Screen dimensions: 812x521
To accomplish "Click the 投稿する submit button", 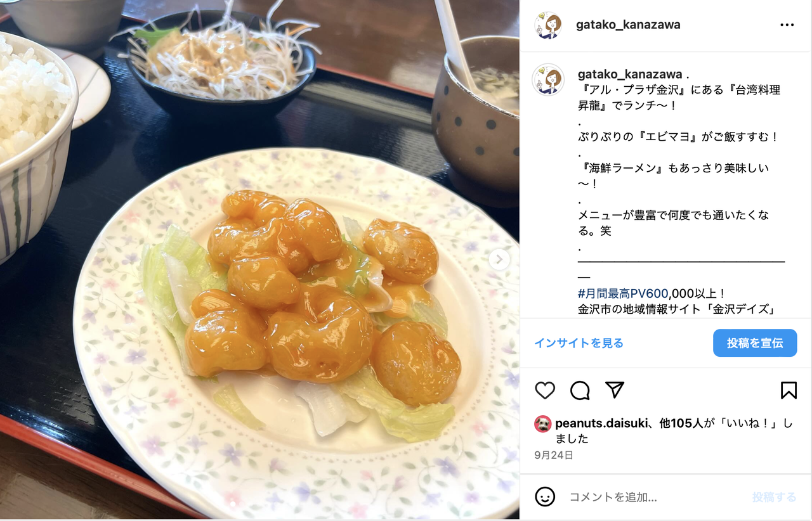I will click(774, 497).
